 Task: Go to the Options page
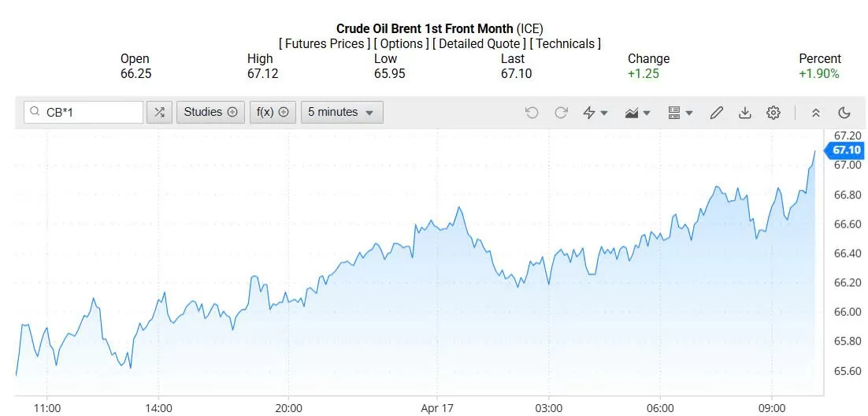coord(402,44)
